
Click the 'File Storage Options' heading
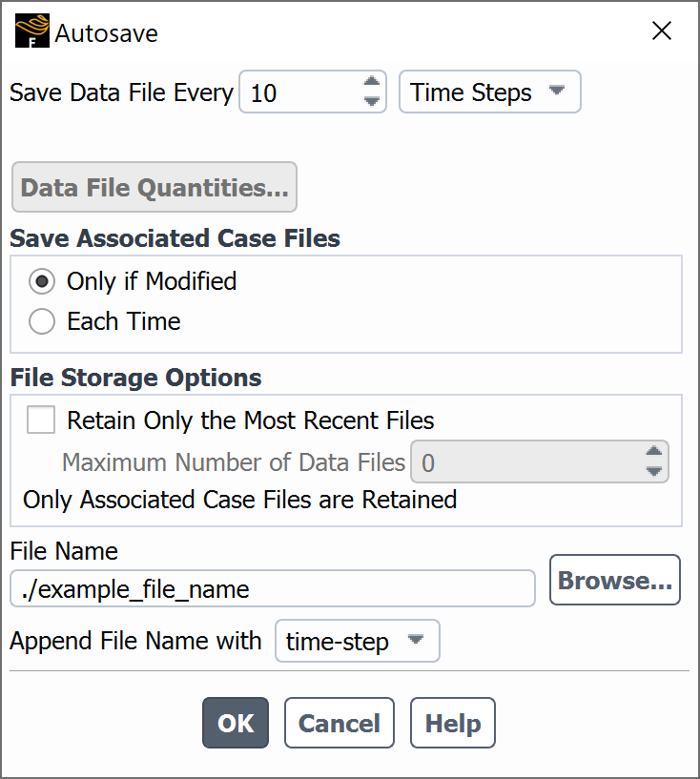coord(135,378)
